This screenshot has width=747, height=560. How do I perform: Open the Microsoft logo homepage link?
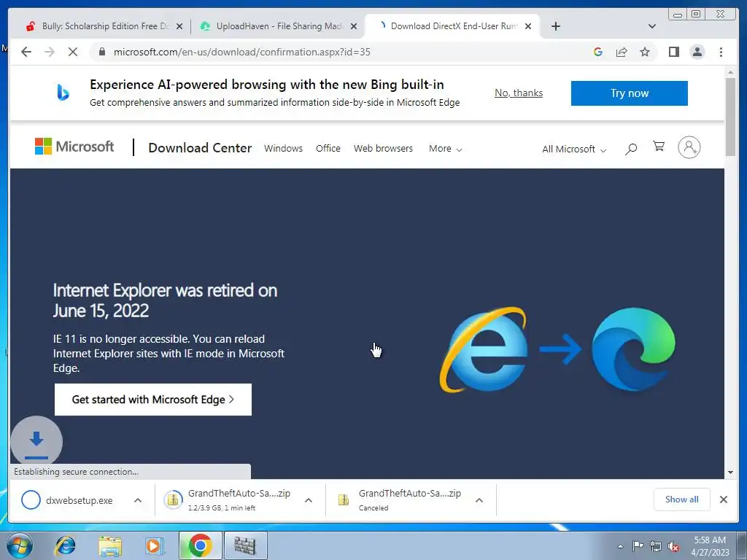click(x=74, y=146)
